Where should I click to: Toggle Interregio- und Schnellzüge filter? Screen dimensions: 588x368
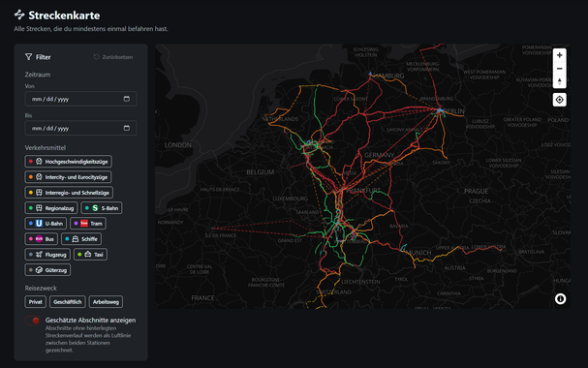click(x=69, y=193)
